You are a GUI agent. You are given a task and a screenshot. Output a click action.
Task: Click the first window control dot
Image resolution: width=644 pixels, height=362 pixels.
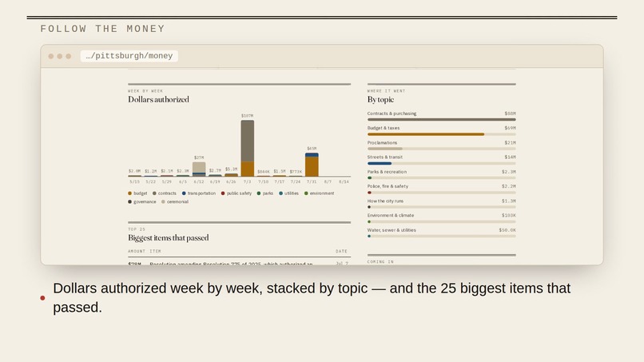coord(51,56)
